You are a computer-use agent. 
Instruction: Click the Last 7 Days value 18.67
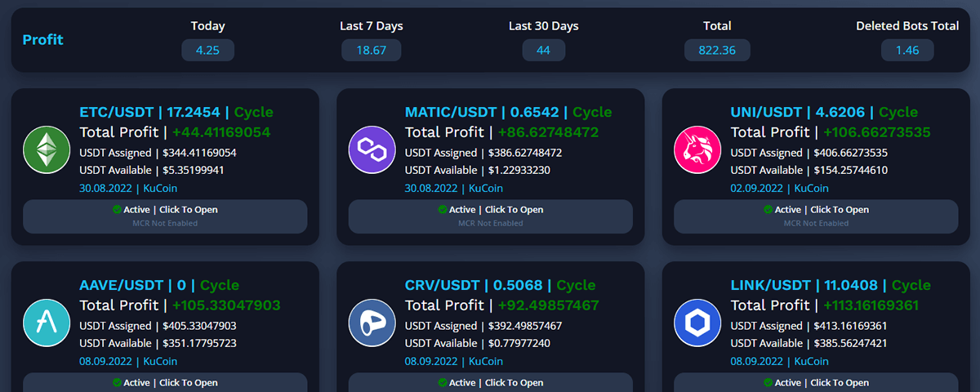[372, 50]
